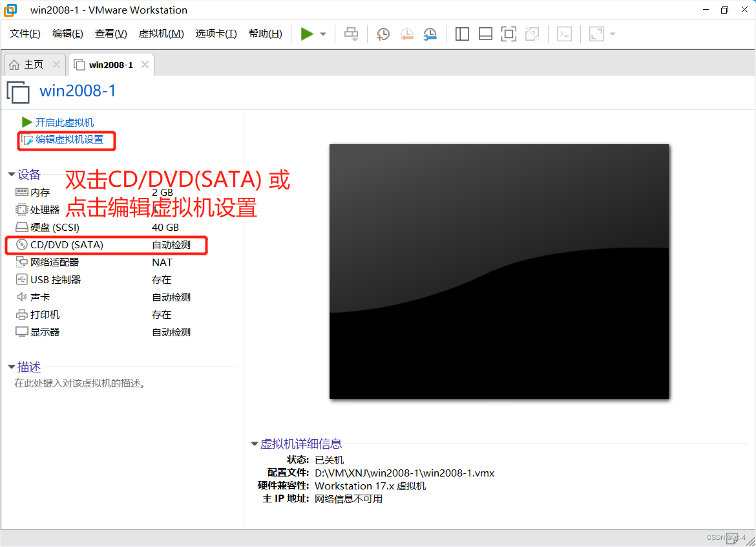Click the sound card speaker icon
Viewport: 756px width, 547px height.
(22, 297)
